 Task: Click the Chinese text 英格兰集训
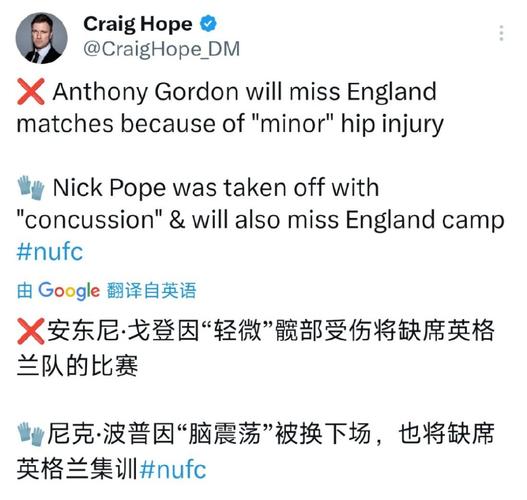78,469
